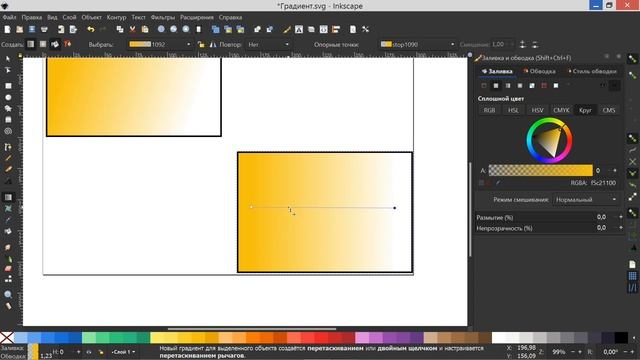This screenshot has width=640, height=360.
Task: Select the Spiral tool
Action: (x=8, y=131)
